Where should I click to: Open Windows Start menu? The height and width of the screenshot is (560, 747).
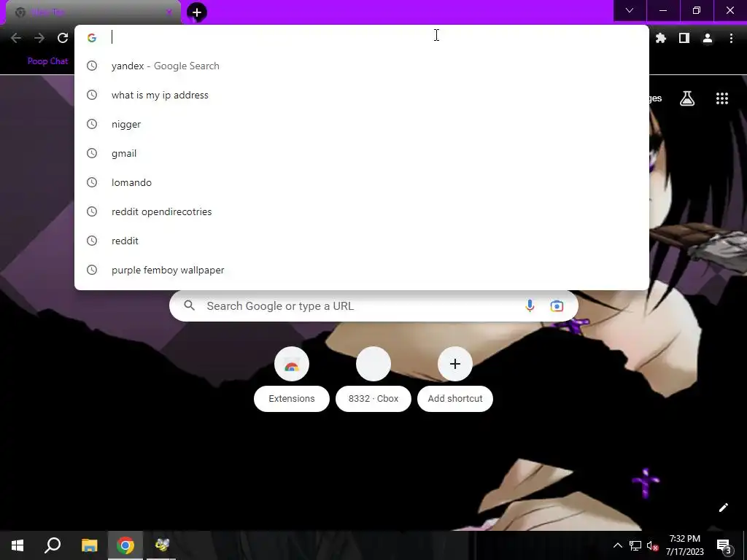pos(18,545)
